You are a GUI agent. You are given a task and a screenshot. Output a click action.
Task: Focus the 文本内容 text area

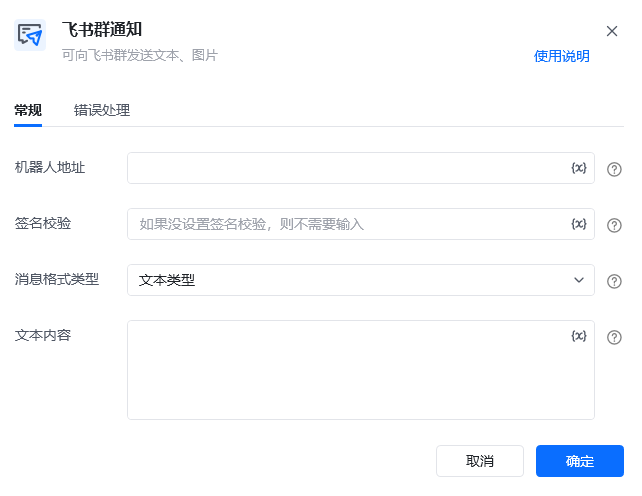pyautogui.click(x=361, y=370)
